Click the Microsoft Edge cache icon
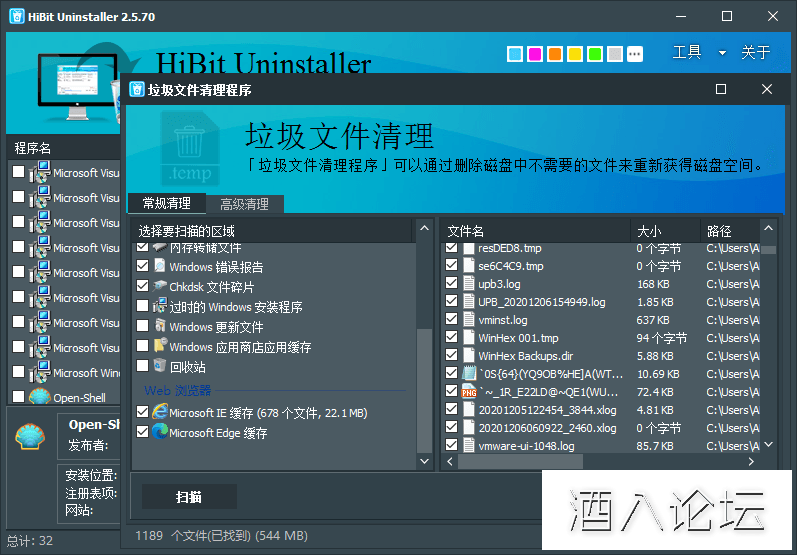 click(x=159, y=432)
